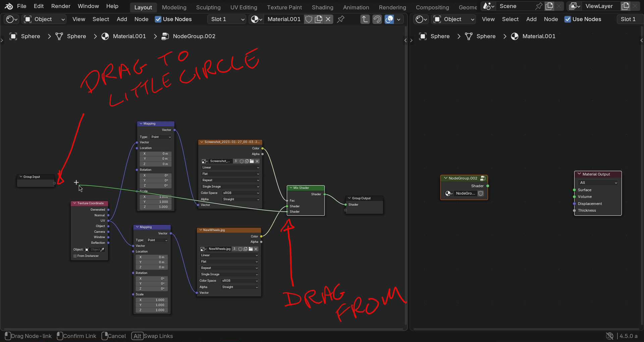This screenshot has width=644, height=342.
Task: Uncheck Use Nodes in left editor
Action: point(158,19)
